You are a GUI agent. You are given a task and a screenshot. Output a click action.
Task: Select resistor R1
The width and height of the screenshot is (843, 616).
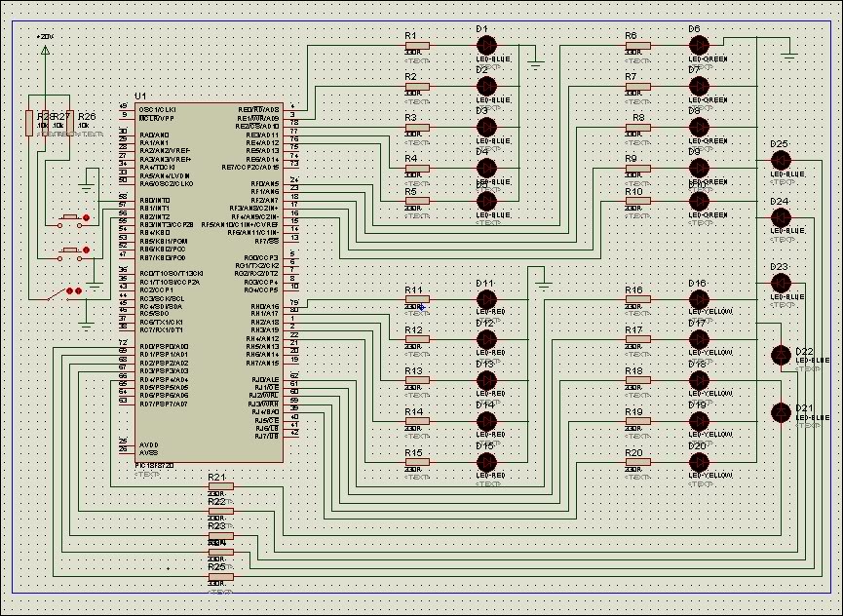[417, 46]
